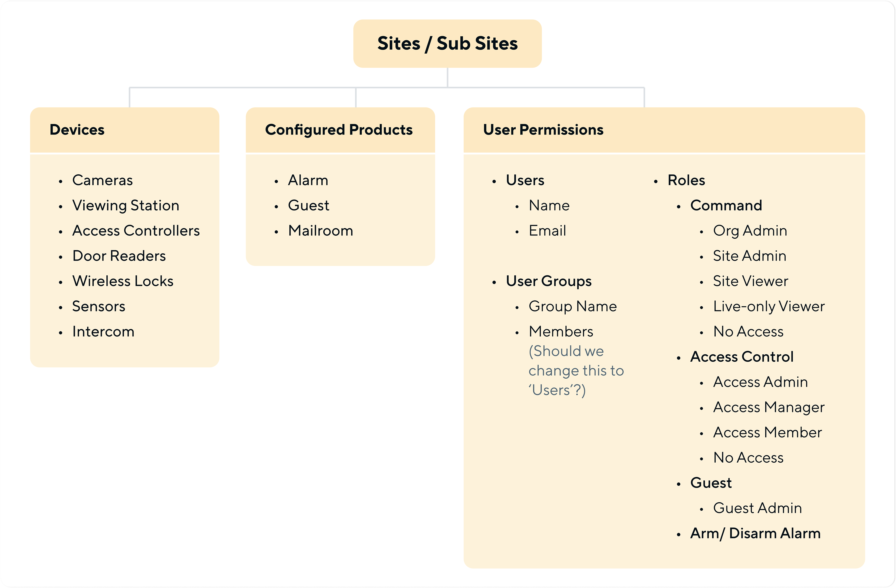Click the 'Should we change this' note
This screenshot has height=588, width=896.
[x=576, y=370]
